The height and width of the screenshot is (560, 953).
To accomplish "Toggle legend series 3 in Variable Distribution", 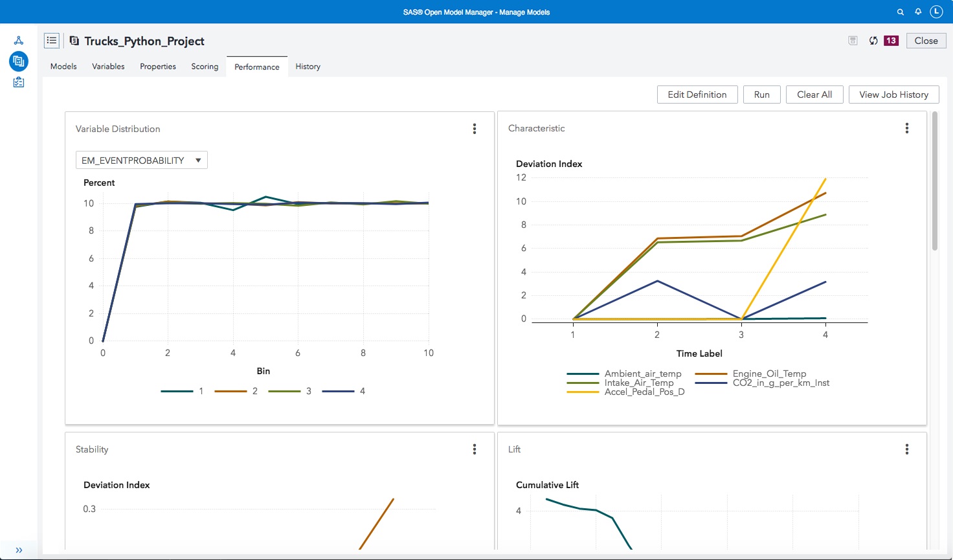I will pyautogui.click(x=290, y=391).
